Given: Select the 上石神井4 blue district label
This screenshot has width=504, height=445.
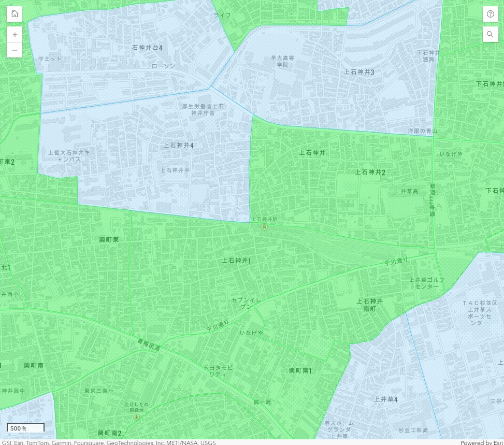Looking at the screenshot, I should click(x=179, y=146).
